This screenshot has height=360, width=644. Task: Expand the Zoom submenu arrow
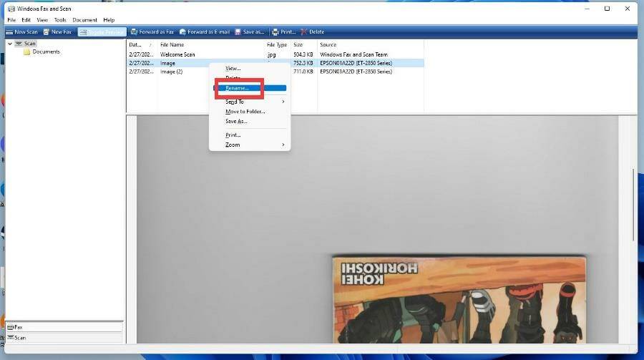point(283,145)
